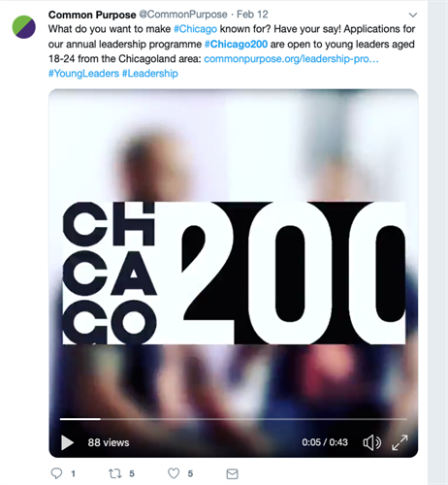Click the retweet count number 5

(132, 474)
